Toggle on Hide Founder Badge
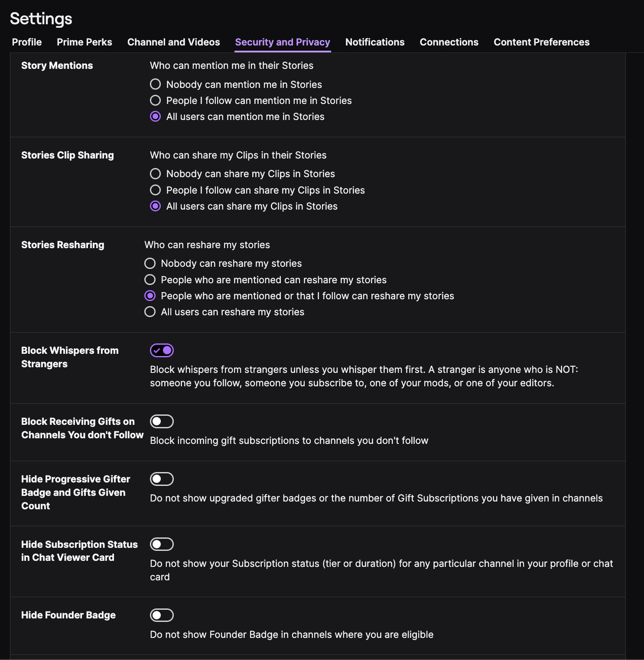Viewport: 644px width, 660px height. pyautogui.click(x=162, y=615)
